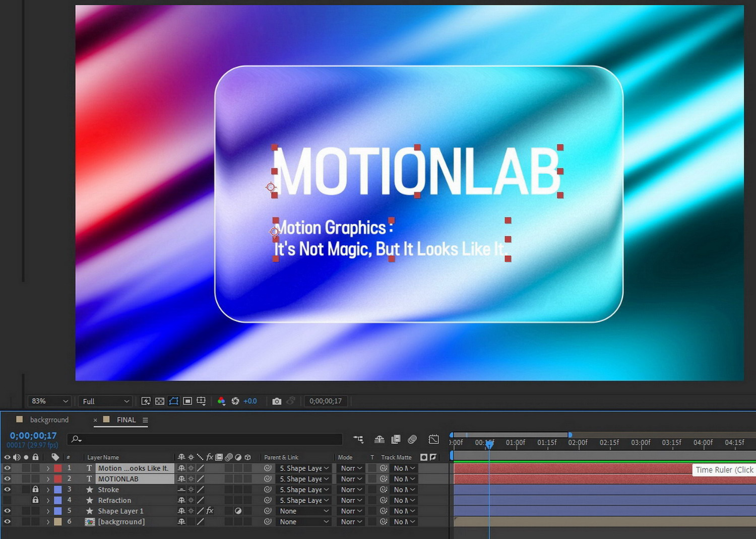This screenshot has height=539, width=756.
Task: Click pick whip for MOTIONLAB layer
Action: point(268,479)
